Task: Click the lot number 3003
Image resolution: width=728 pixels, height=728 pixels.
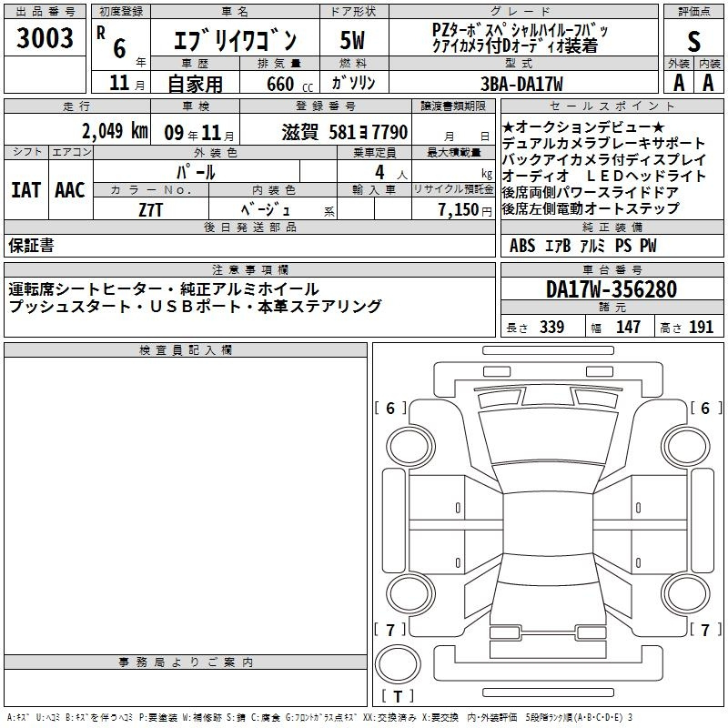Action: tap(45, 37)
